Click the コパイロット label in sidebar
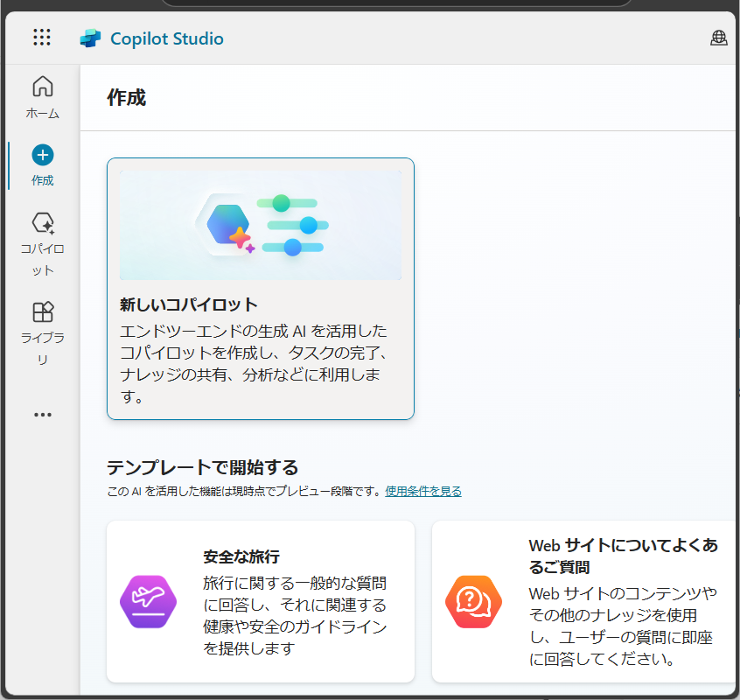The image size is (740, 700). [x=43, y=260]
